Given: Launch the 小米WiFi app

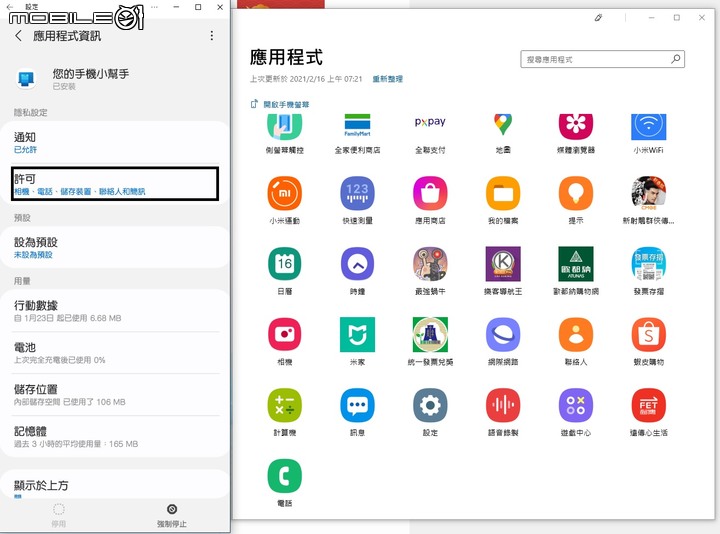Looking at the screenshot, I should (648, 127).
